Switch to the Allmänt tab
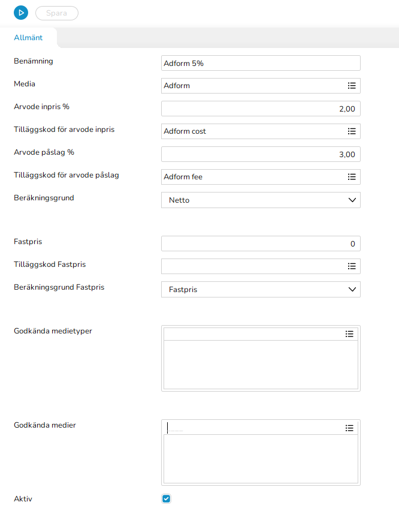This screenshot has width=399, height=532. (28, 38)
